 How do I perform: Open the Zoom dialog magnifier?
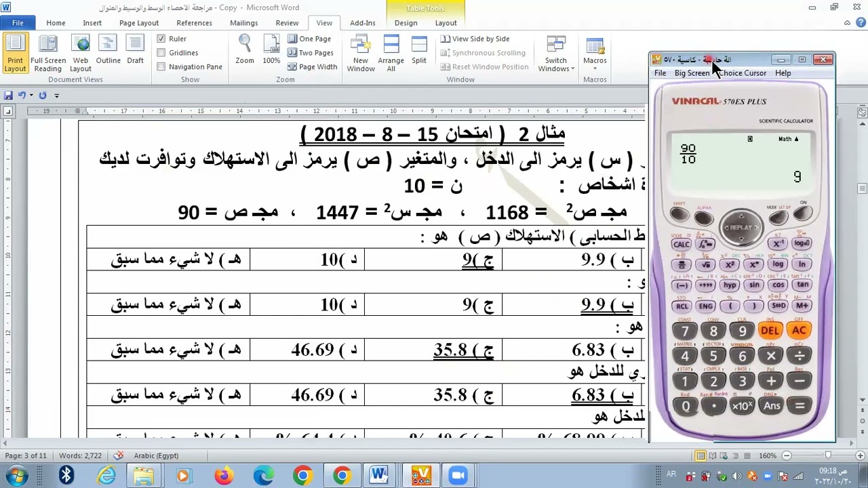245,49
